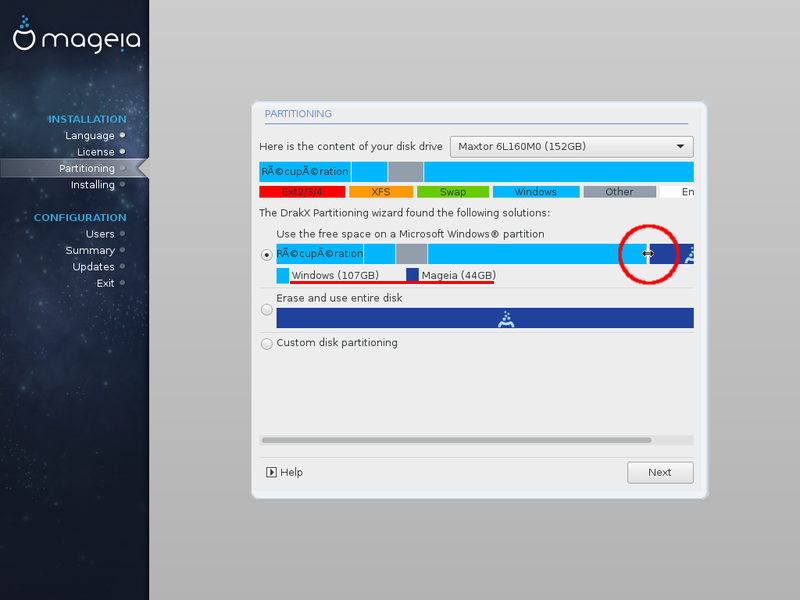Click the Mageia cauldron icon on entire-disk bar
800x600 pixels.
(506, 318)
